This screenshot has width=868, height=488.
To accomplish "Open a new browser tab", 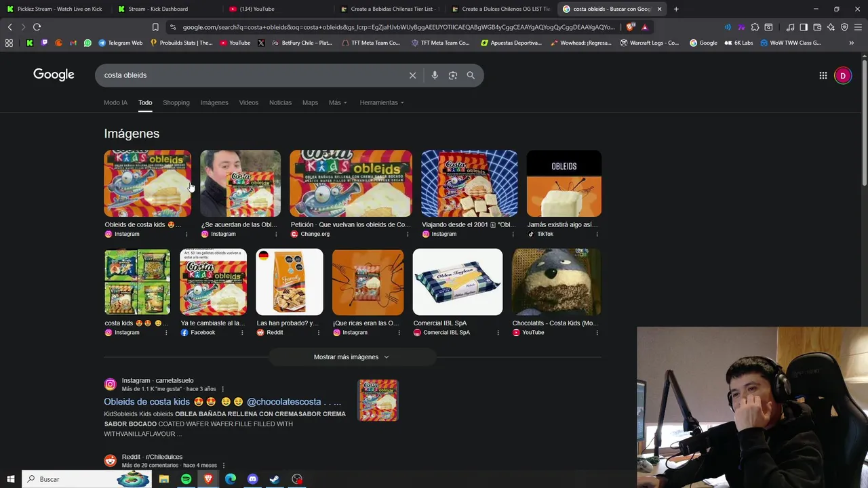I will [x=676, y=9].
